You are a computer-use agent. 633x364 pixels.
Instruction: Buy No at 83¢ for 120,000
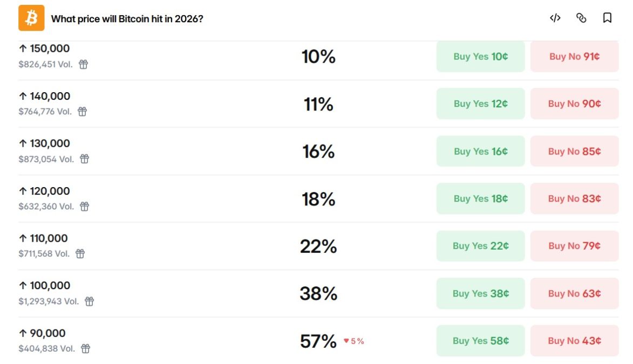click(x=574, y=198)
